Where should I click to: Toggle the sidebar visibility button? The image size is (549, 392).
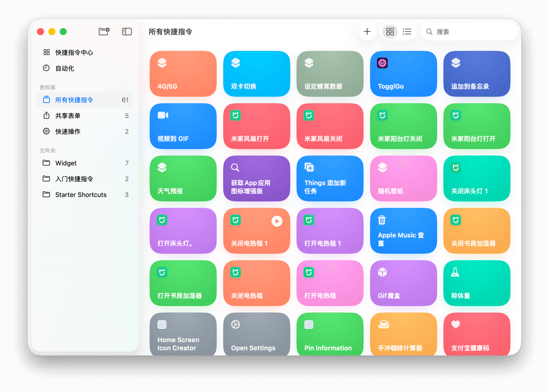click(127, 32)
